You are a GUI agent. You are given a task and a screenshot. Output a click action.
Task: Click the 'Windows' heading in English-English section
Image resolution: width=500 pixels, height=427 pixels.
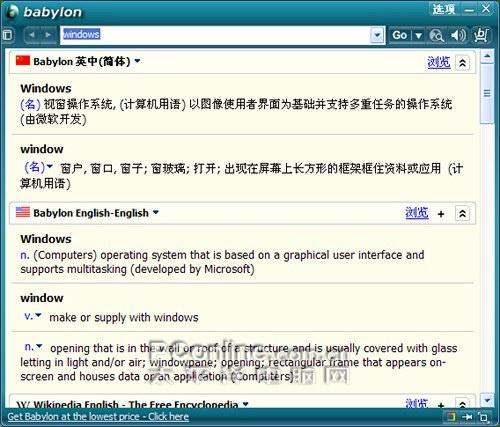46,239
